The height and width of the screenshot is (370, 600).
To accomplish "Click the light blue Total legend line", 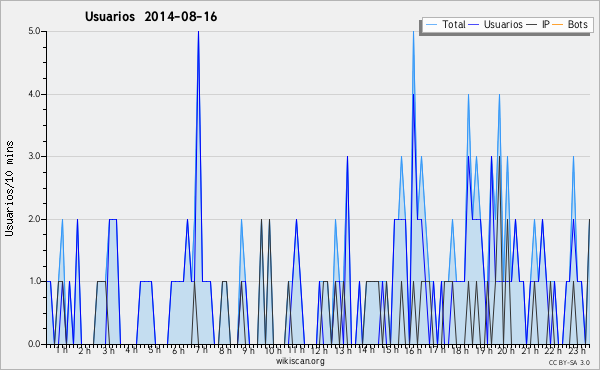I will [431, 25].
